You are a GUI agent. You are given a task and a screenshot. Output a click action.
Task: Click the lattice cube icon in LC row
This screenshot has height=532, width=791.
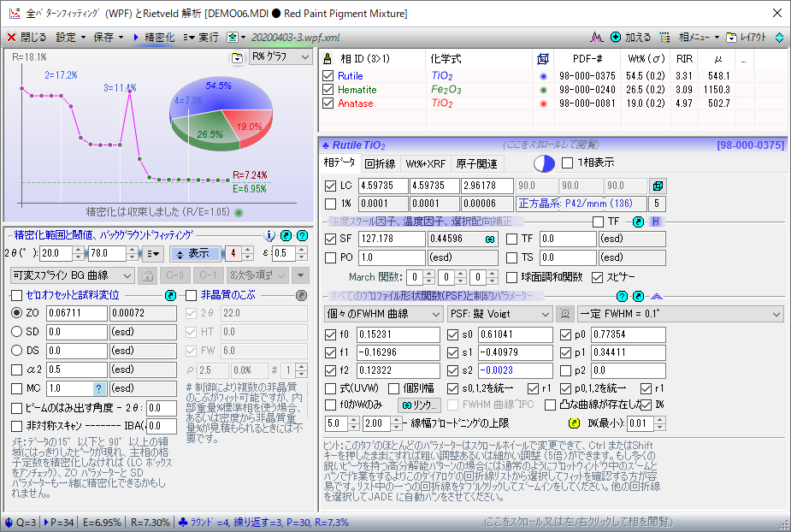657,186
